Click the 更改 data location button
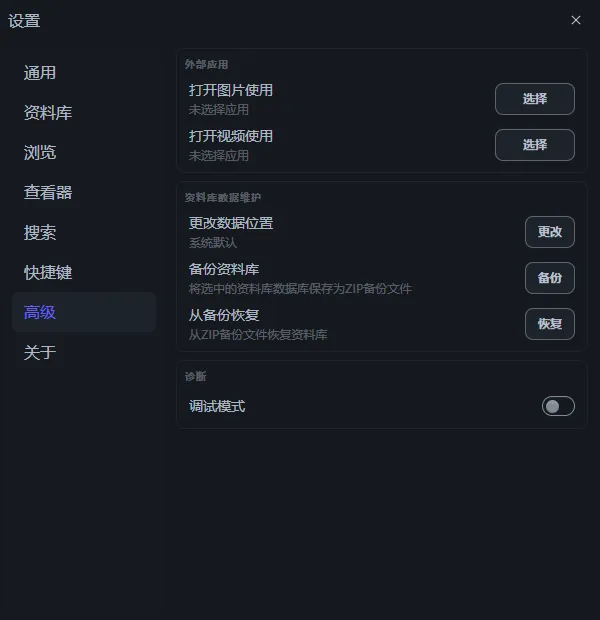 (550, 232)
